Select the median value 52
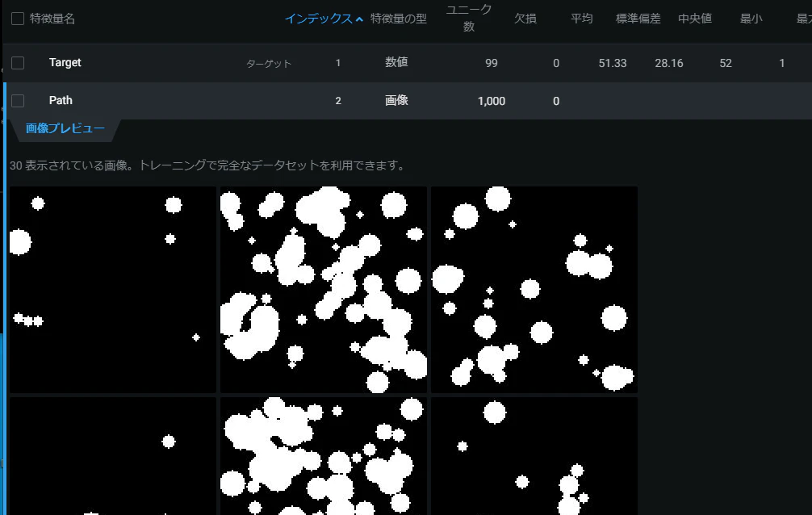The image size is (812, 515). click(726, 63)
